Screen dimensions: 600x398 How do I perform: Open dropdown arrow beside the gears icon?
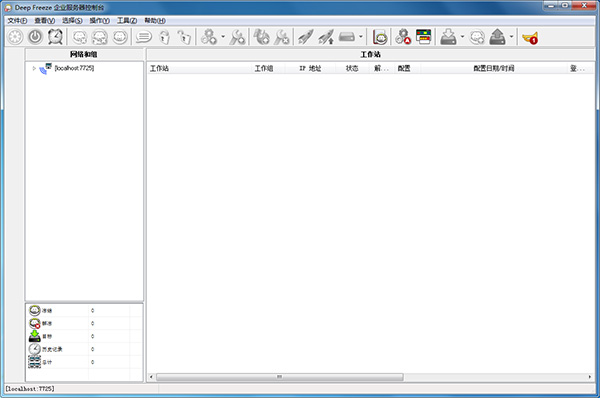[x=223, y=37]
